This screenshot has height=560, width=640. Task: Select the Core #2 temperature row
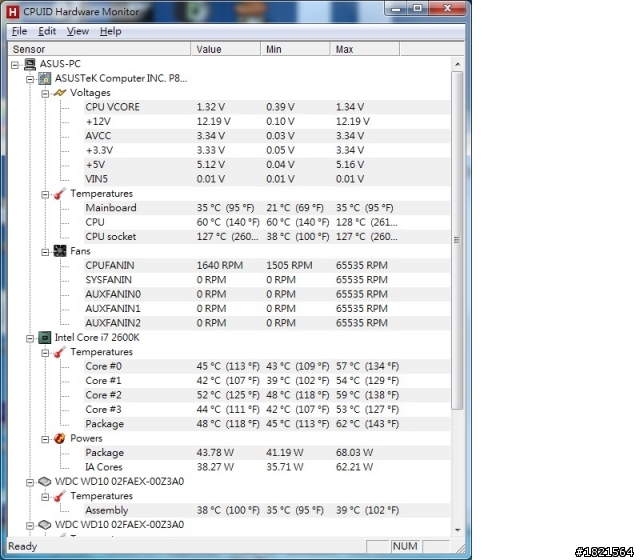pos(267,395)
